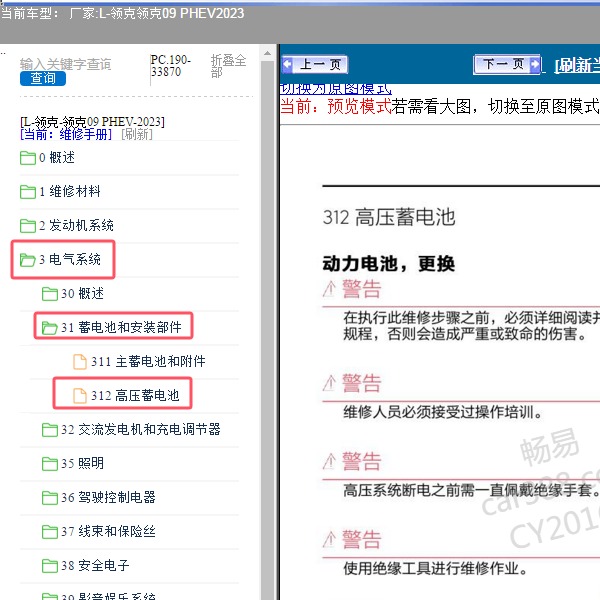Click the 查询 search button
This screenshot has width=600, height=600.
43,78
